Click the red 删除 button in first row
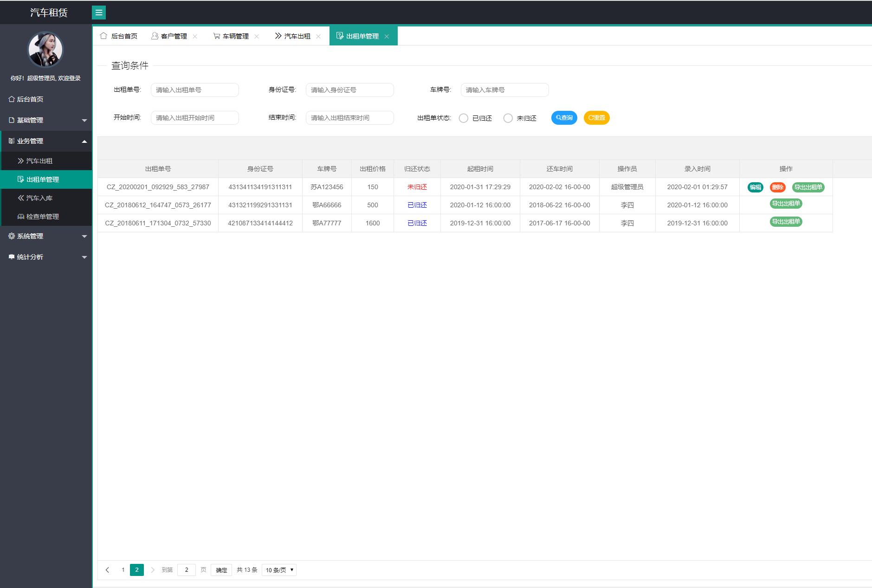The image size is (872, 588). click(777, 187)
